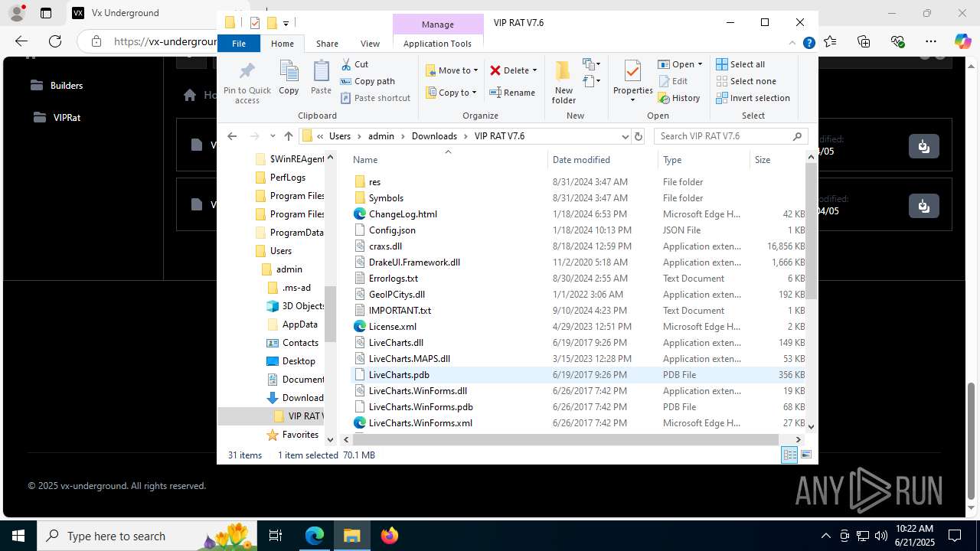Click Select all in ribbon
The image size is (980, 551).
tap(740, 64)
